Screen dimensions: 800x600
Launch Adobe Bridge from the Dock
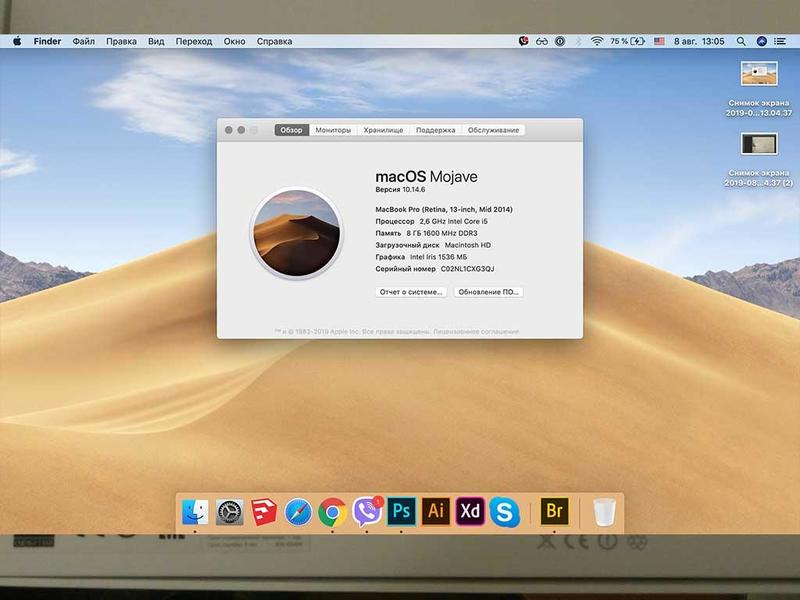pos(555,511)
